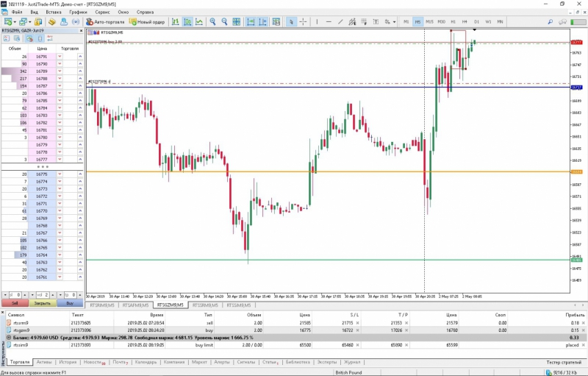The height and width of the screenshot is (376, 588).
Task: Click the signals broadcast icon
Action: coord(76,22)
